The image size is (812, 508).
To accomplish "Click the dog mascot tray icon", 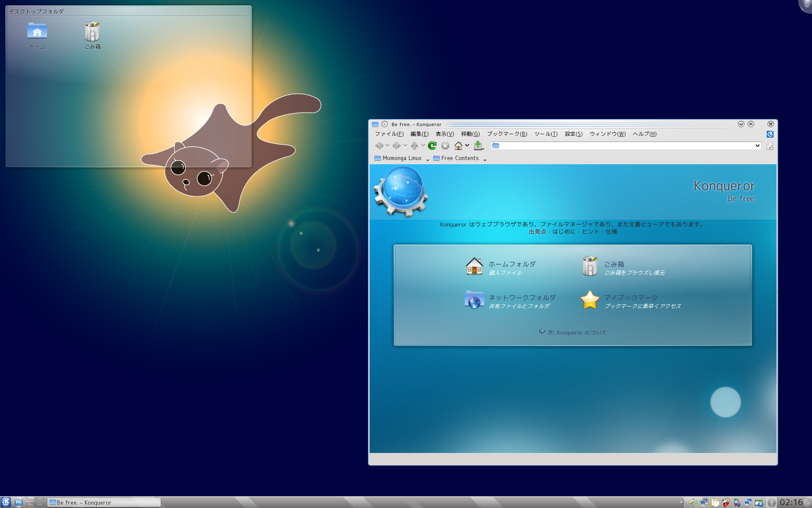I will 726,502.
